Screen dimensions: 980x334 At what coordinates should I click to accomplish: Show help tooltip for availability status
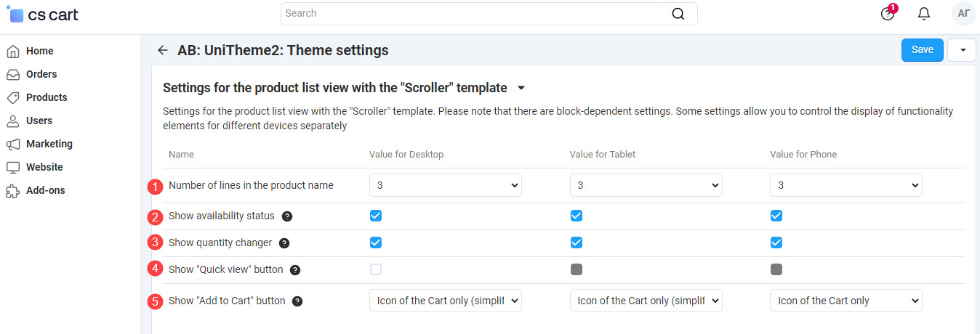287,216
